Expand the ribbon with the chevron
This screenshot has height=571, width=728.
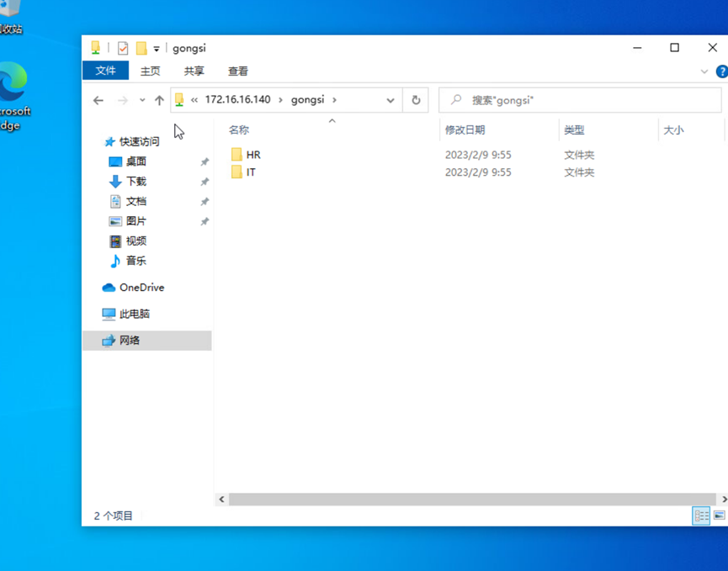point(704,71)
